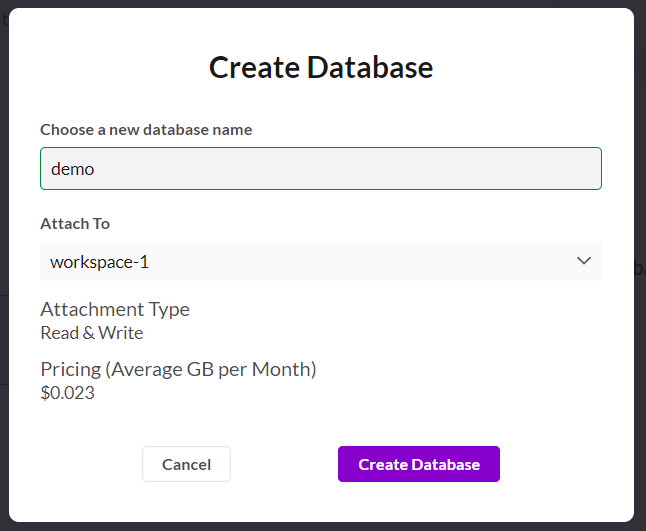Click dimmed backdrop strip below the dialog
Image resolution: width=646 pixels, height=531 pixels.
click(320, 526)
